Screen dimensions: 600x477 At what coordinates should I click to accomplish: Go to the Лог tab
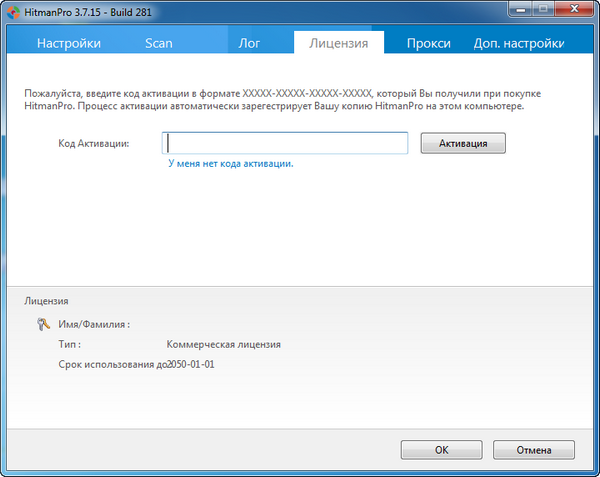pos(249,43)
